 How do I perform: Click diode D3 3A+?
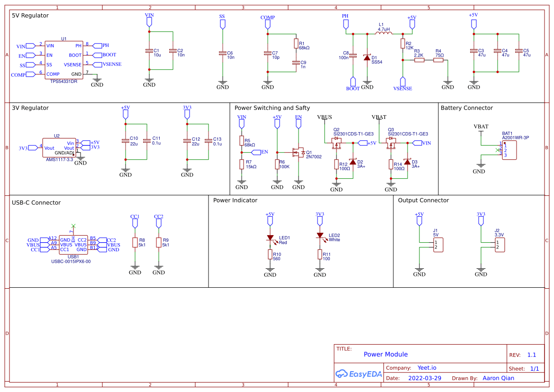click(x=407, y=162)
